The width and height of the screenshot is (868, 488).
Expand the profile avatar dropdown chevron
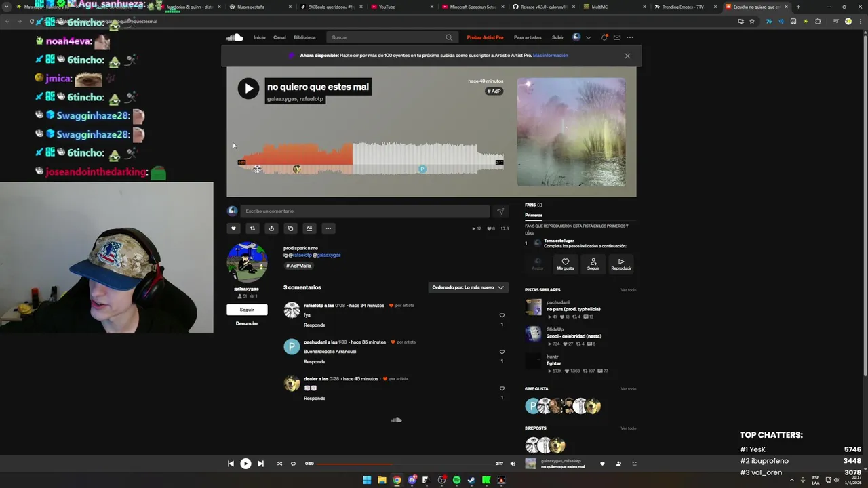pos(588,37)
